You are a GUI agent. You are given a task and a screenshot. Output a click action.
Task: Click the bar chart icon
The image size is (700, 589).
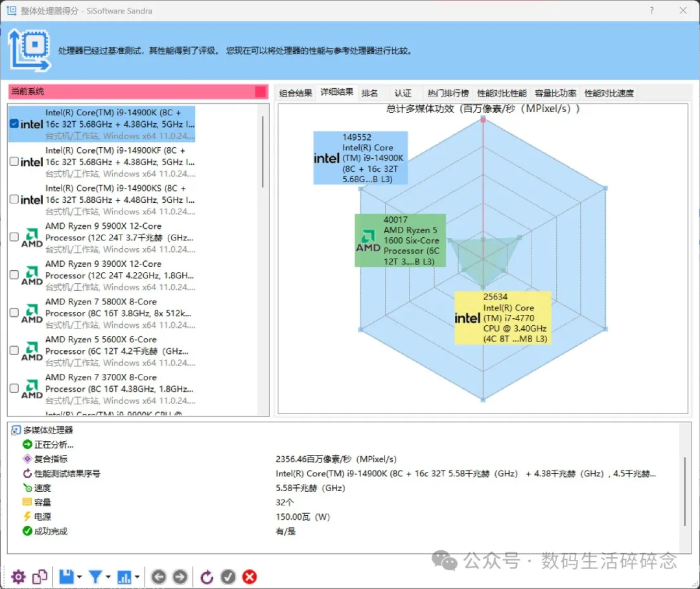pyautogui.click(x=124, y=577)
